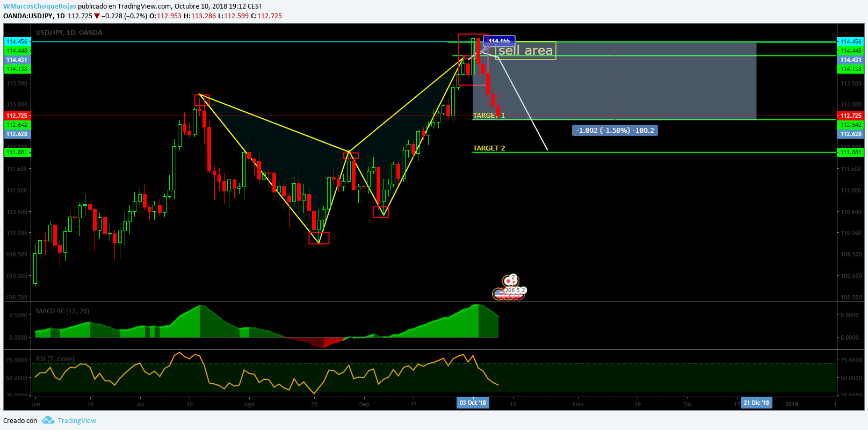
Task: Open the Japan flag economic event marker
Action: (509, 281)
